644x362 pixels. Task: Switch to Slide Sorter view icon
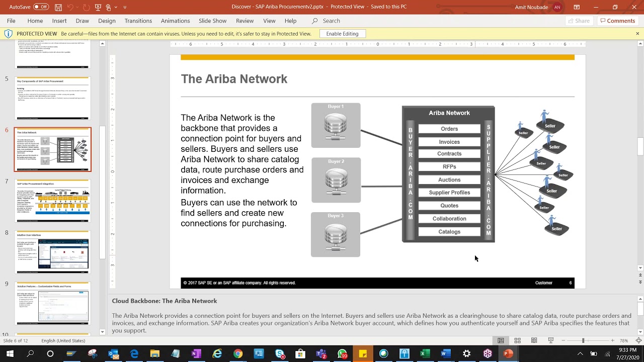click(517, 340)
